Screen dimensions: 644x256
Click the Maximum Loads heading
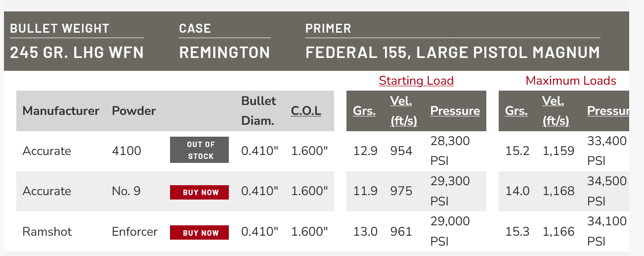[x=571, y=81]
